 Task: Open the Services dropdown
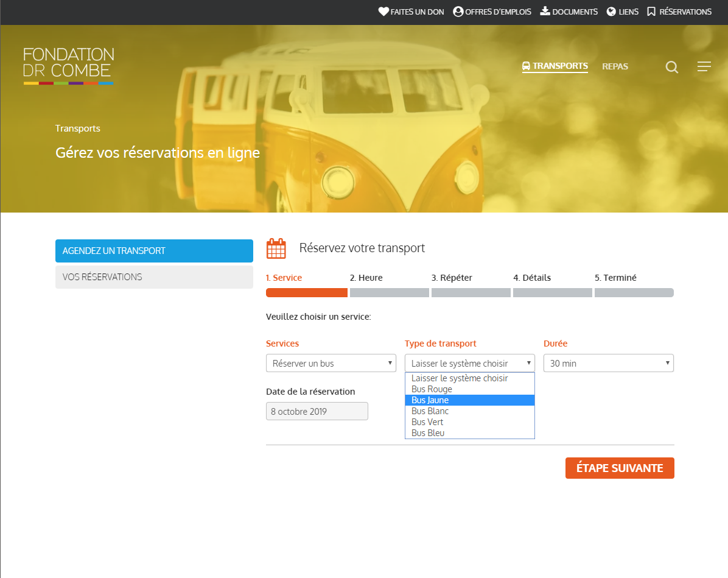331,364
